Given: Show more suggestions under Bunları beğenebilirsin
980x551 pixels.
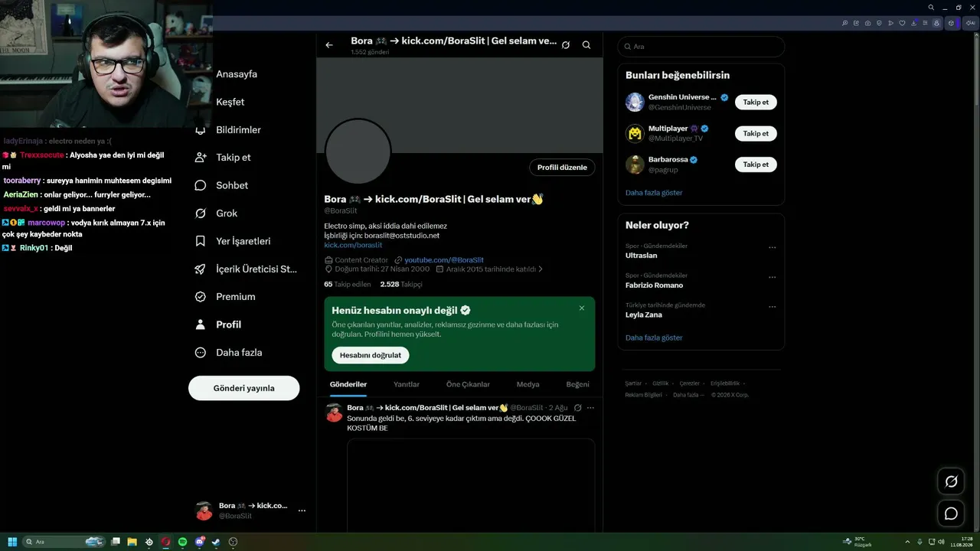Looking at the screenshot, I should coord(654,193).
